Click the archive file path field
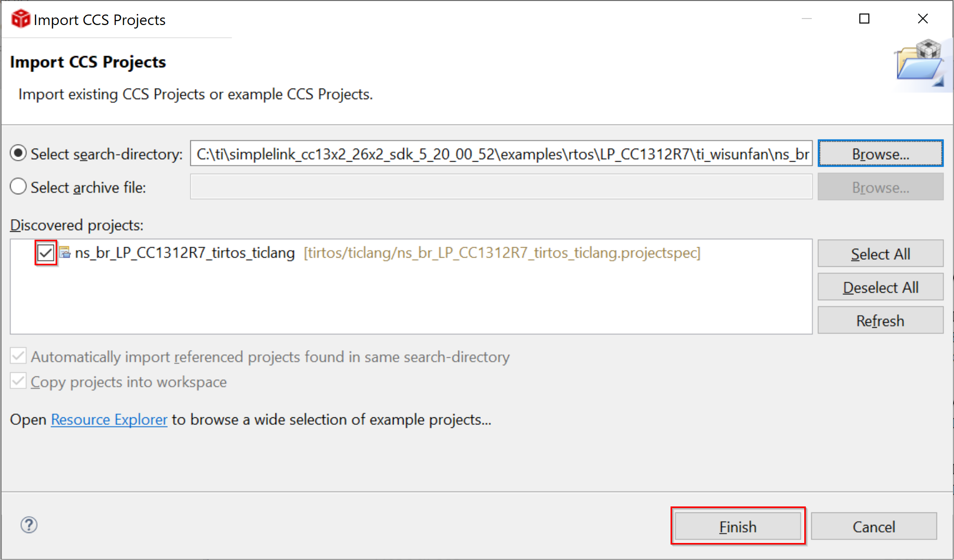Image resolution: width=954 pixels, height=560 pixels. [x=501, y=187]
